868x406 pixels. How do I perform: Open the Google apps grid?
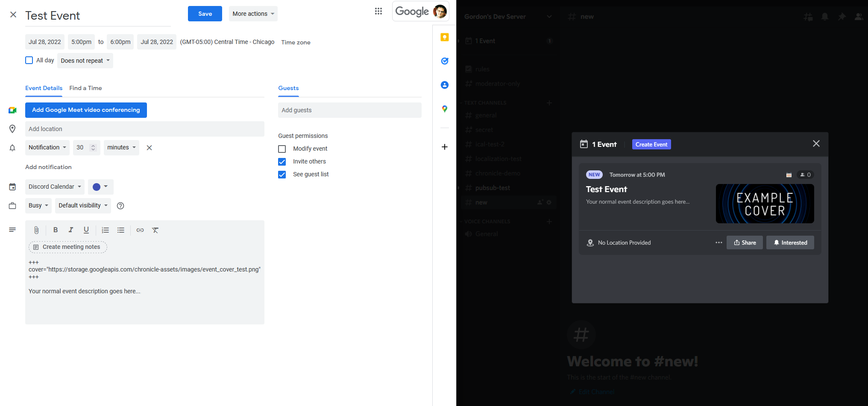(x=378, y=11)
